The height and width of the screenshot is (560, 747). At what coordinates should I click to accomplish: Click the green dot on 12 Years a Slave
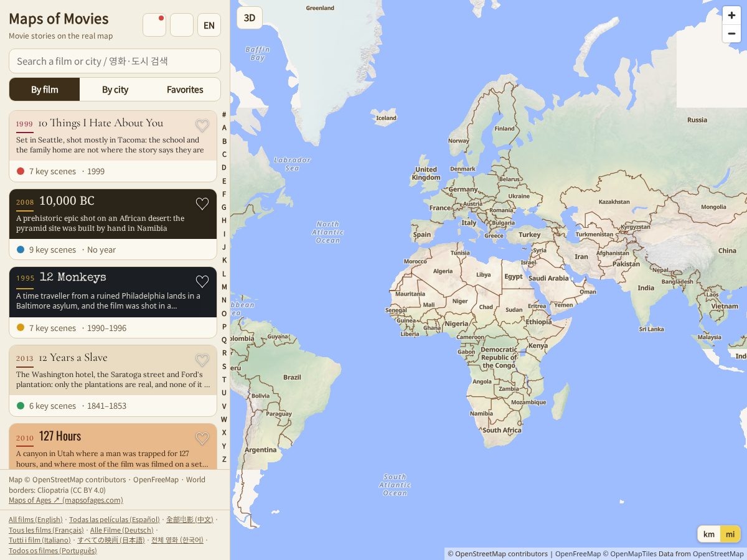pos(21,406)
